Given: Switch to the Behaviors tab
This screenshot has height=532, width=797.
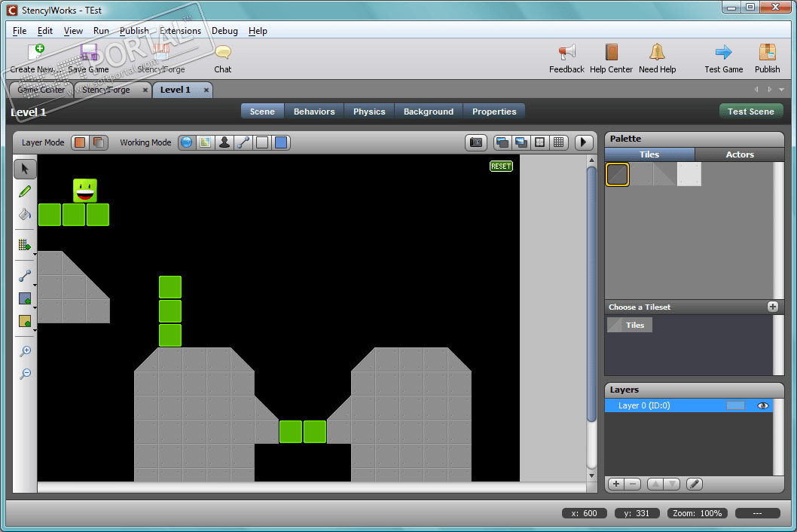Looking at the screenshot, I should click(x=314, y=112).
